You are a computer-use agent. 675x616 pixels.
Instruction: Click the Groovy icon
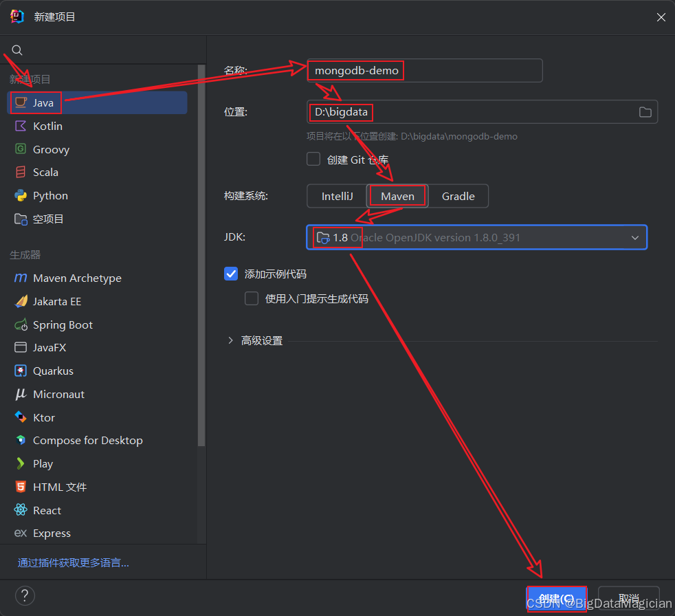[21, 149]
